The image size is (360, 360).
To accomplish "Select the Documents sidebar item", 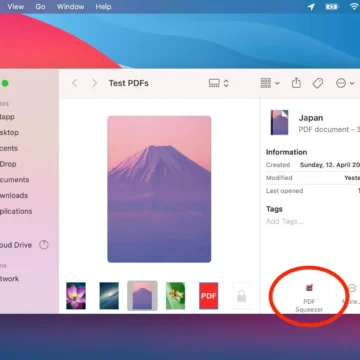I will [x=15, y=180].
